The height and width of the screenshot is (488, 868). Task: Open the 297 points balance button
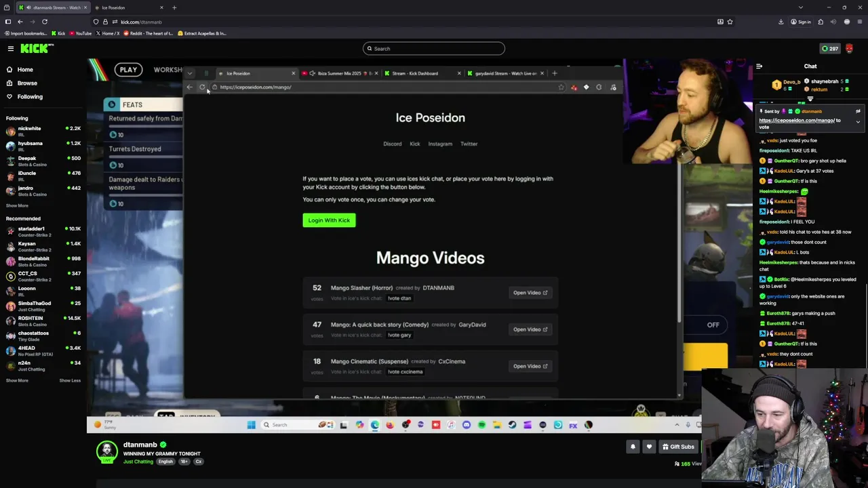click(829, 48)
